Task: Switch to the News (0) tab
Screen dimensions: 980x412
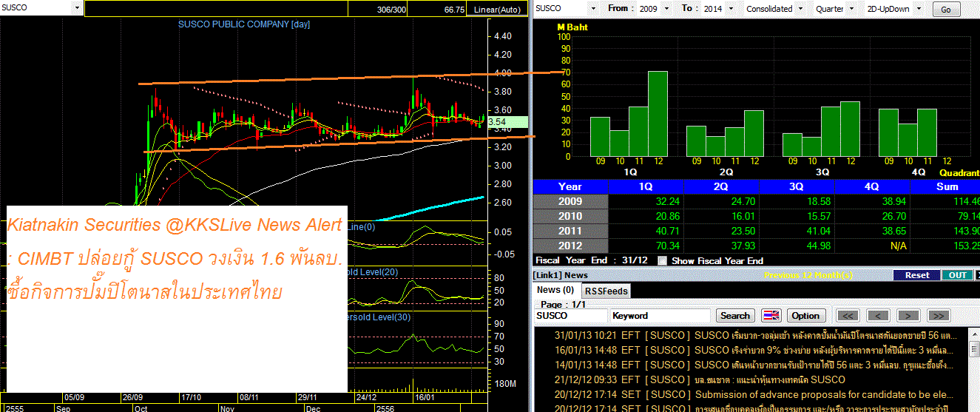Action: click(x=555, y=290)
